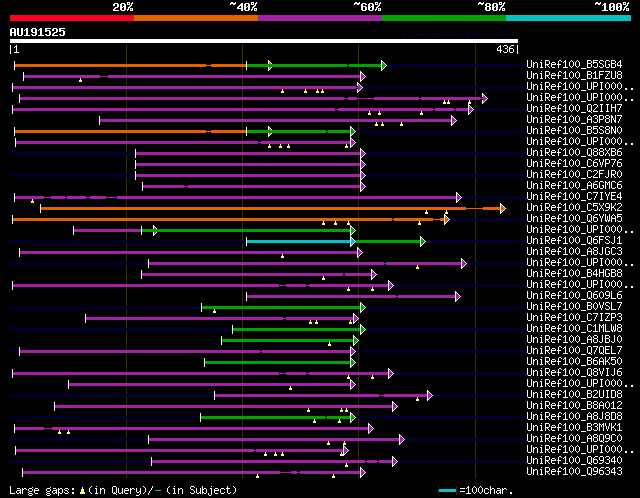Select hit label UniRef100_A8JGC3
This screenshot has width=640, height=498.
tap(574, 252)
